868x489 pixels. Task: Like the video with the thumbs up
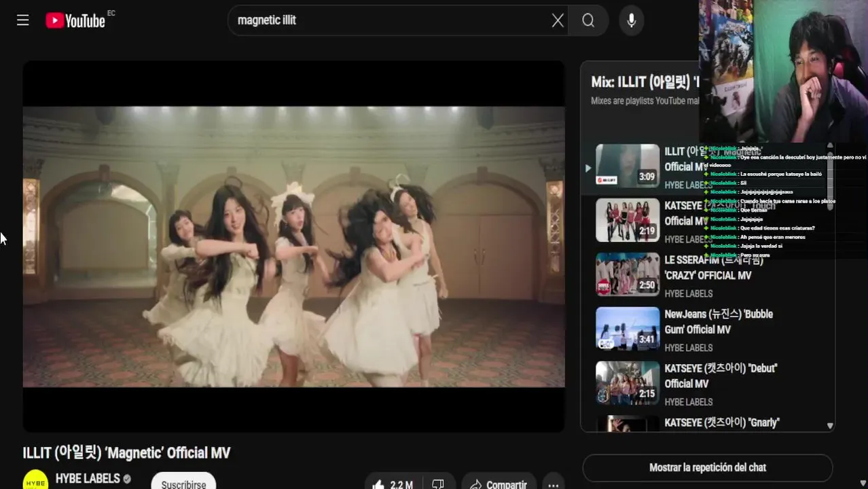coord(378,484)
